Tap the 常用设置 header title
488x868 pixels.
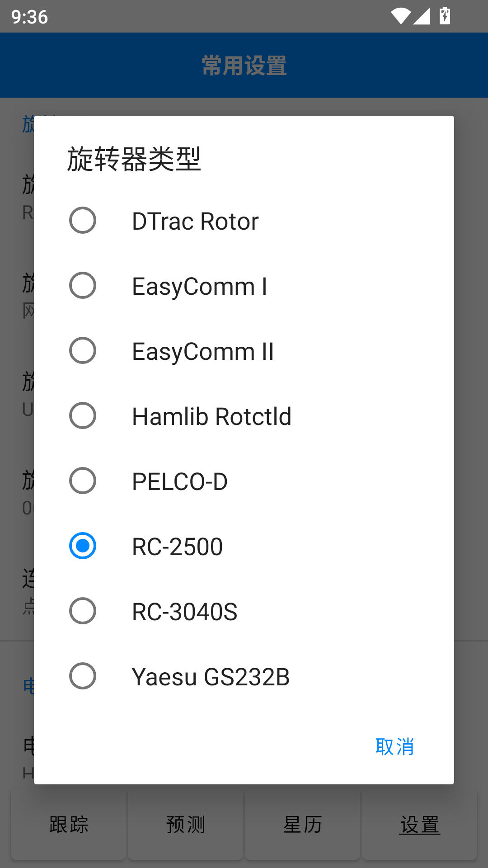click(244, 66)
